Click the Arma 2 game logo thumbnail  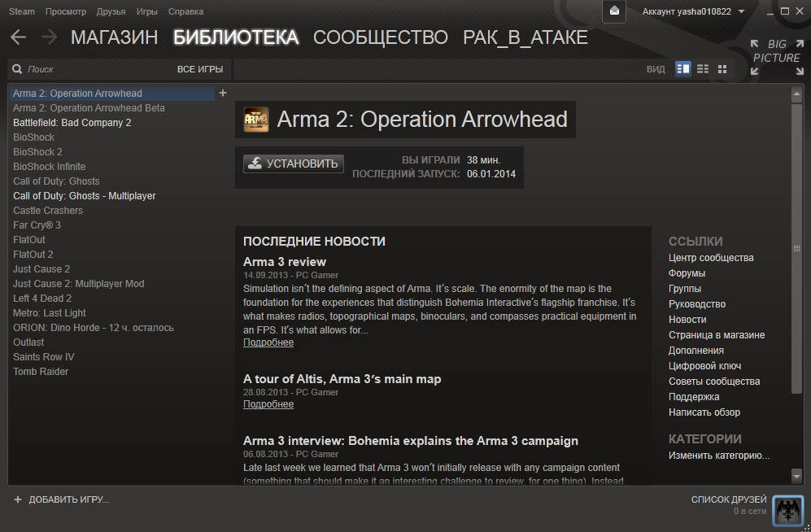tap(256, 120)
